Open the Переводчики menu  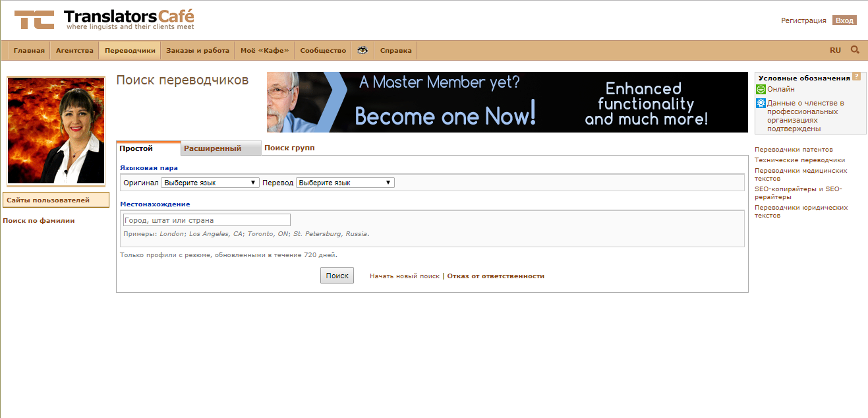(x=130, y=50)
